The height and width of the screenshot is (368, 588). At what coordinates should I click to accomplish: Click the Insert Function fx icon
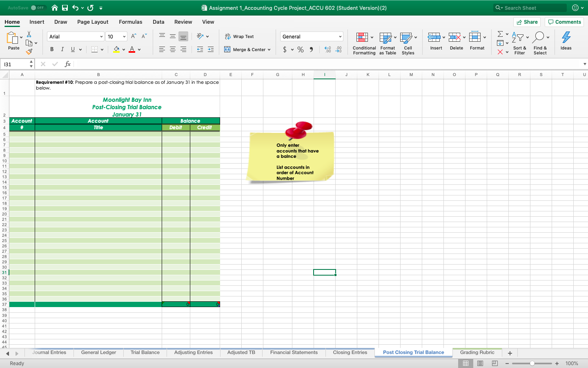pyautogui.click(x=68, y=64)
